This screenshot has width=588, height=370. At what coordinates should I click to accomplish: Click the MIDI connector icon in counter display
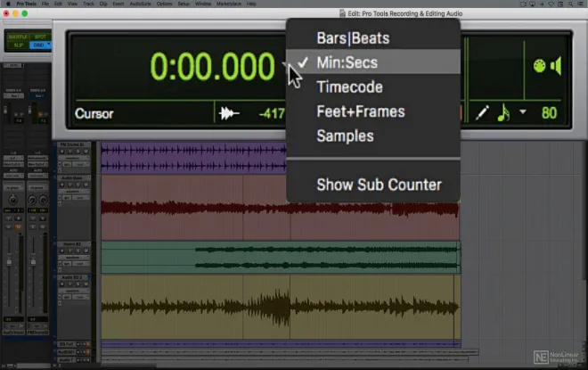539,66
